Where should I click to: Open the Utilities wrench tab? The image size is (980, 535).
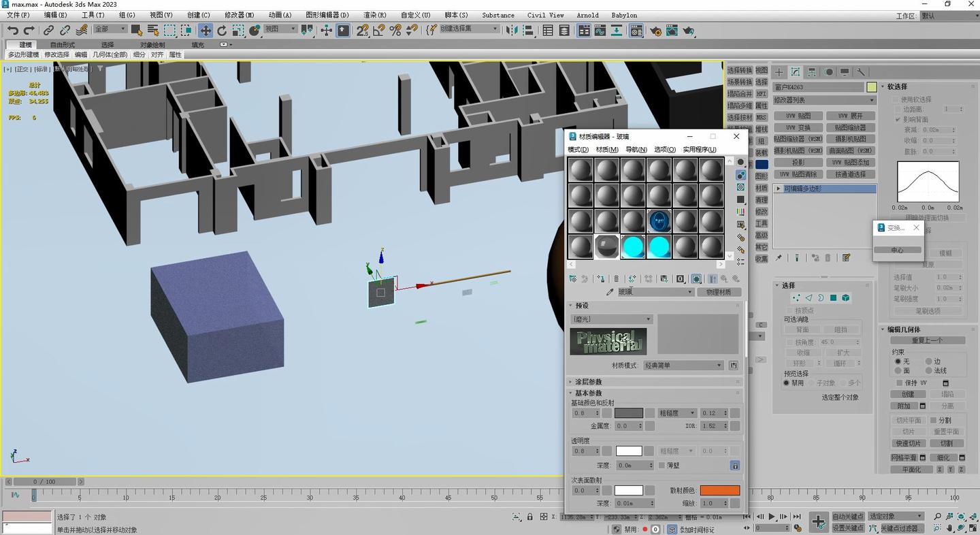click(x=861, y=71)
